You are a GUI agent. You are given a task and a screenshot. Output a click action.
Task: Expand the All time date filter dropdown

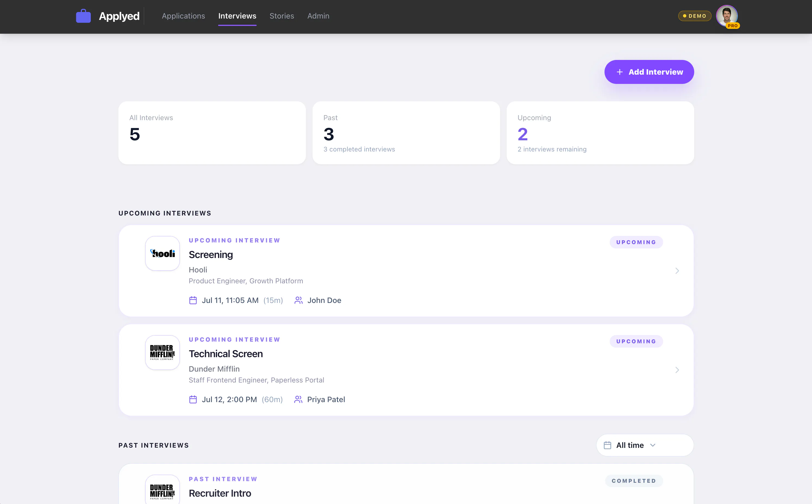645,445
